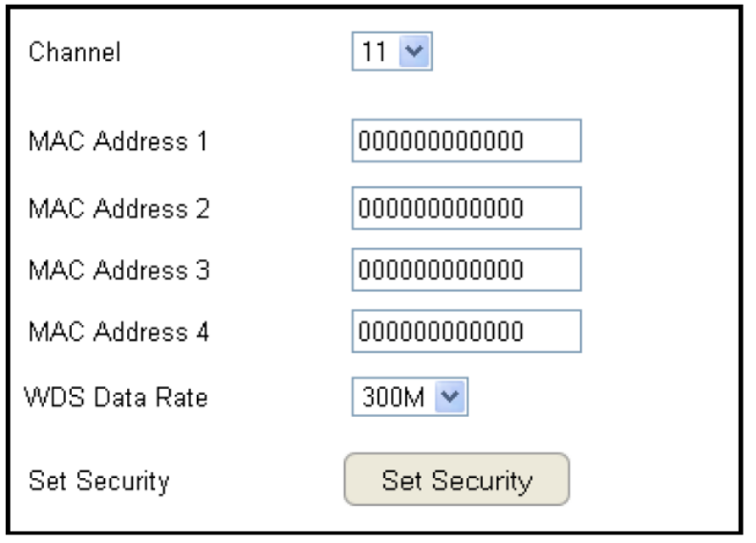Click into the MAC Address 2 field
756x543 pixels.
click(465, 207)
